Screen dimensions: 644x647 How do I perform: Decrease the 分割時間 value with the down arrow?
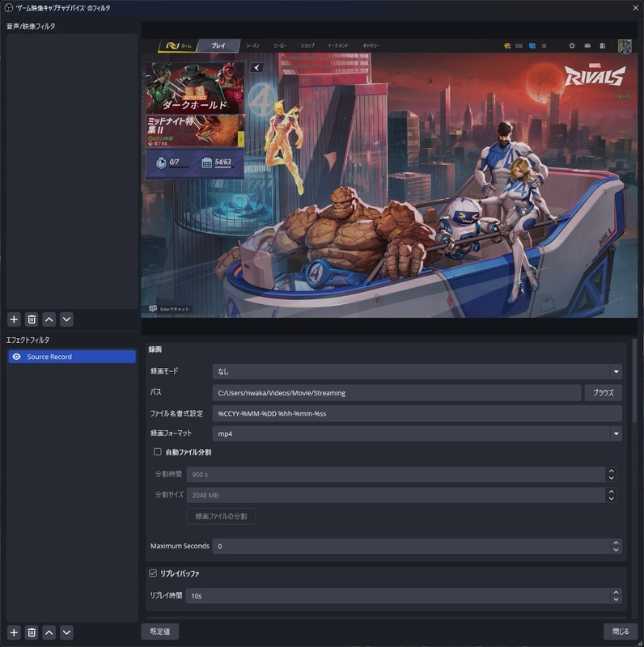coord(612,478)
